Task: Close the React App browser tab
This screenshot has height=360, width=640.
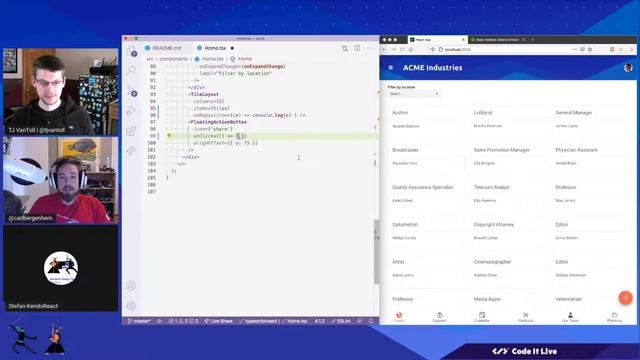Action: tap(463, 40)
